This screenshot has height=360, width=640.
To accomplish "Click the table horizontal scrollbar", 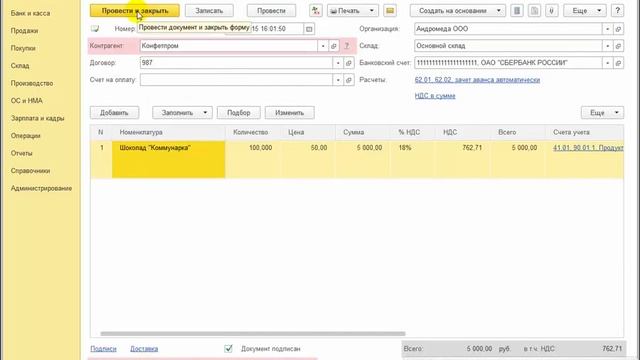I will pos(253,333).
